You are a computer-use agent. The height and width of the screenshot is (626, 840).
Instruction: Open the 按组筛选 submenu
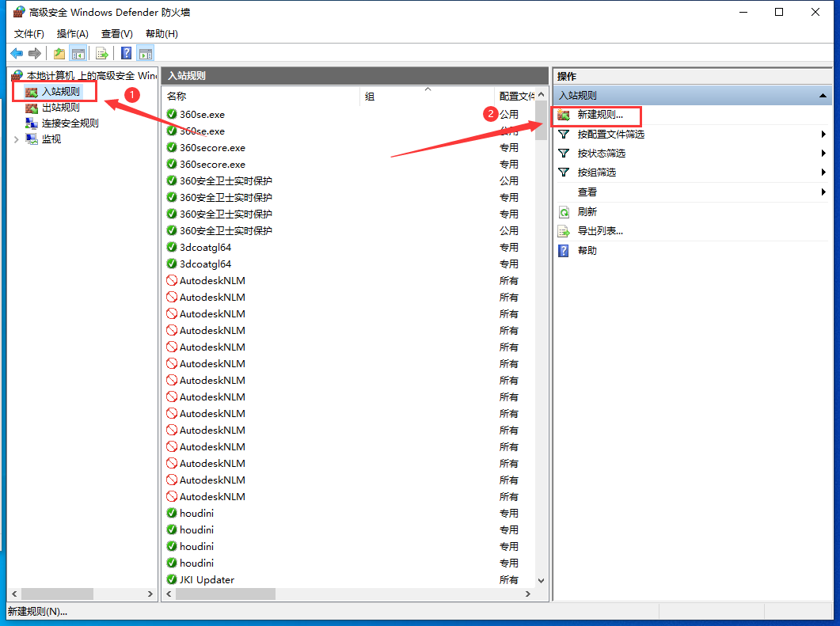(692, 173)
